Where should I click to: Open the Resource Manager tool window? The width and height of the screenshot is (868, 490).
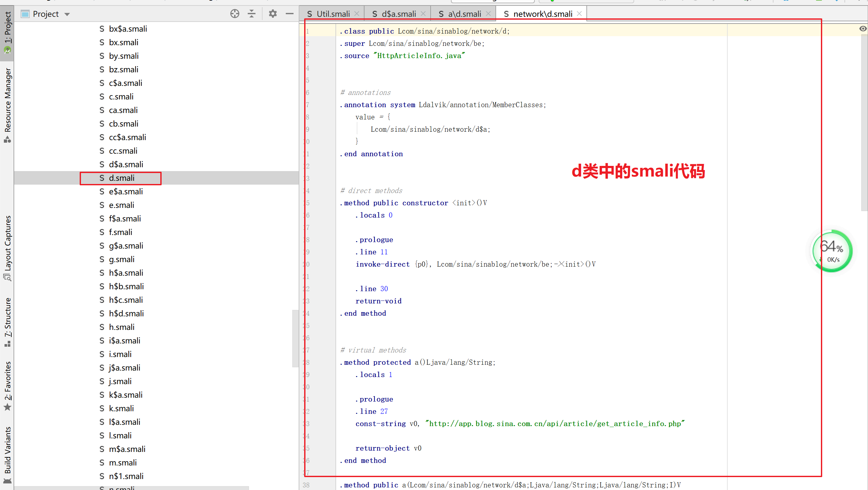pos(7,101)
